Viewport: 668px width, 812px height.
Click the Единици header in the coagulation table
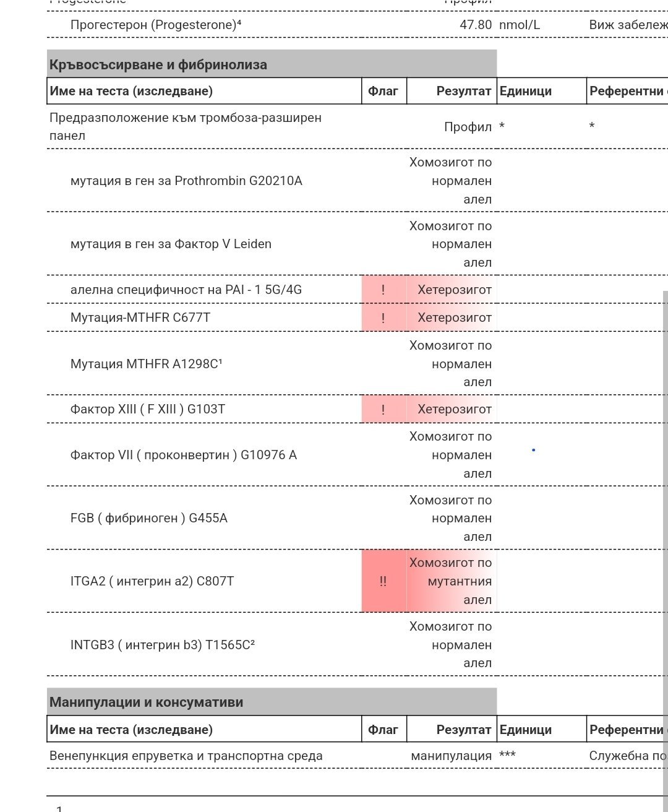tap(525, 91)
